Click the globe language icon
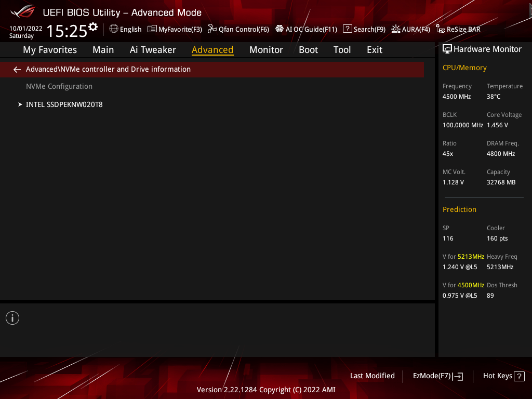Image resolution: width=532 pixels, height=399 pixels. [x=114, y=29]
